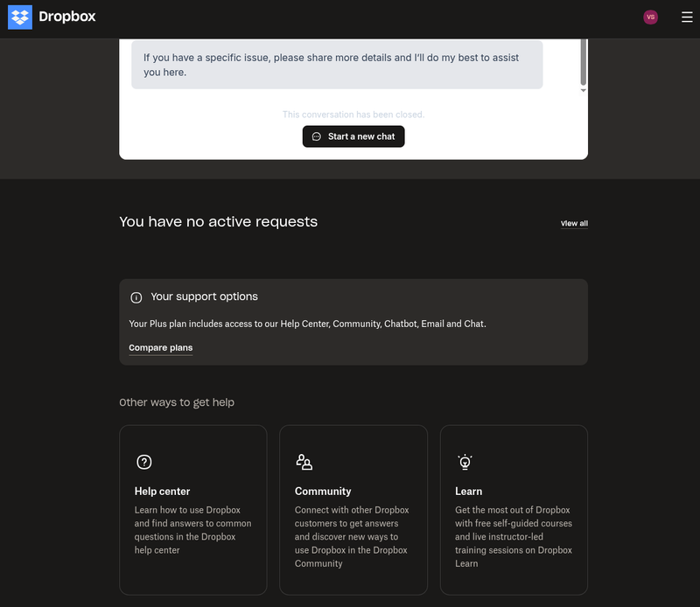Click the Dropbox wordmark text
This screenshot has width=700, height=607.
pos(67,17)
